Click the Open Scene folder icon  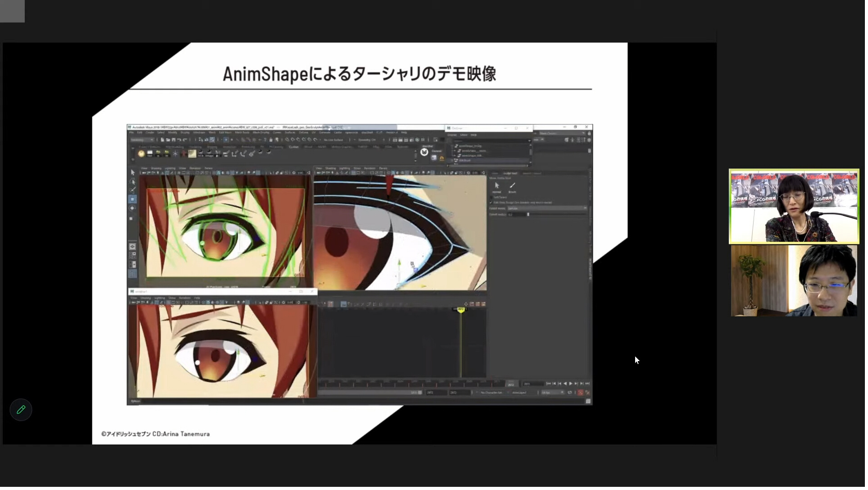tap(168, 140)
